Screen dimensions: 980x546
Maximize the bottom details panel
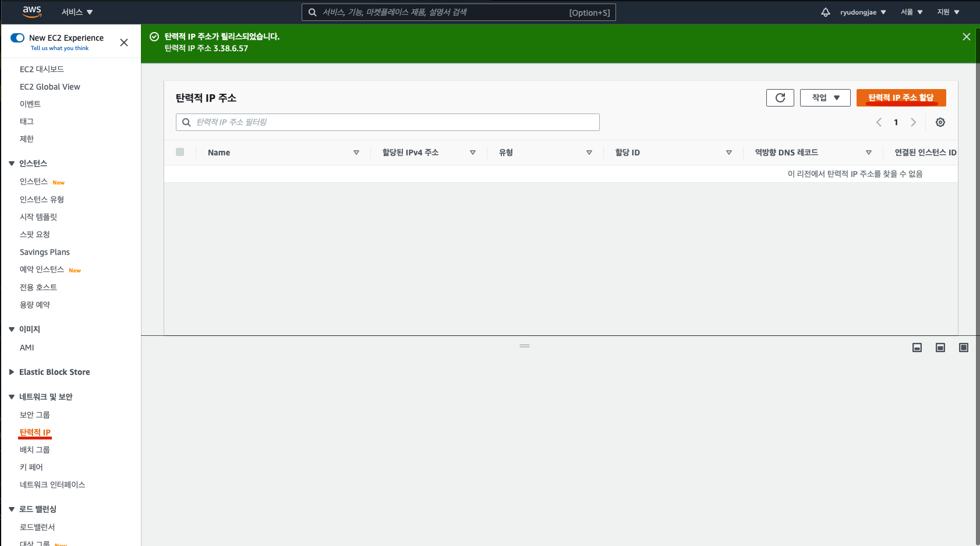pos(964,348)
